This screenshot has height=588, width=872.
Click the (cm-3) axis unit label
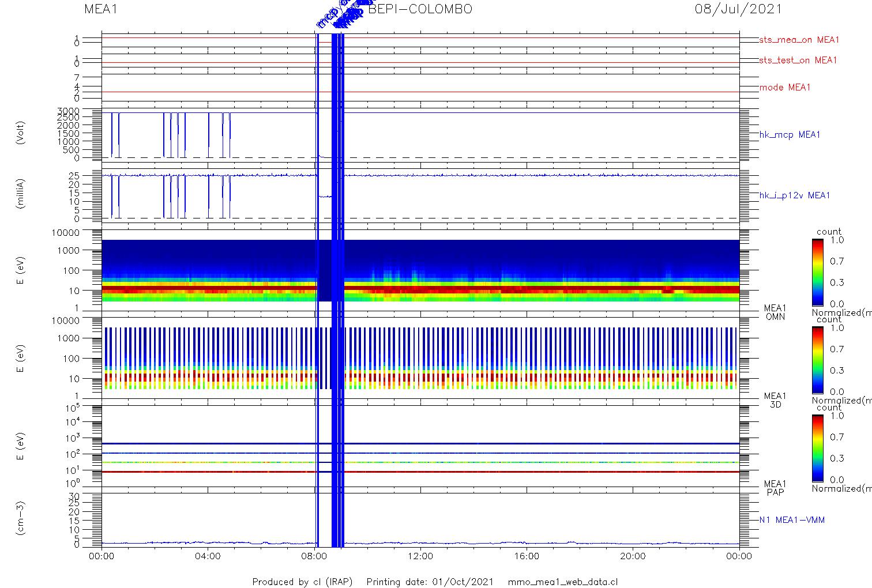point(21,518)
